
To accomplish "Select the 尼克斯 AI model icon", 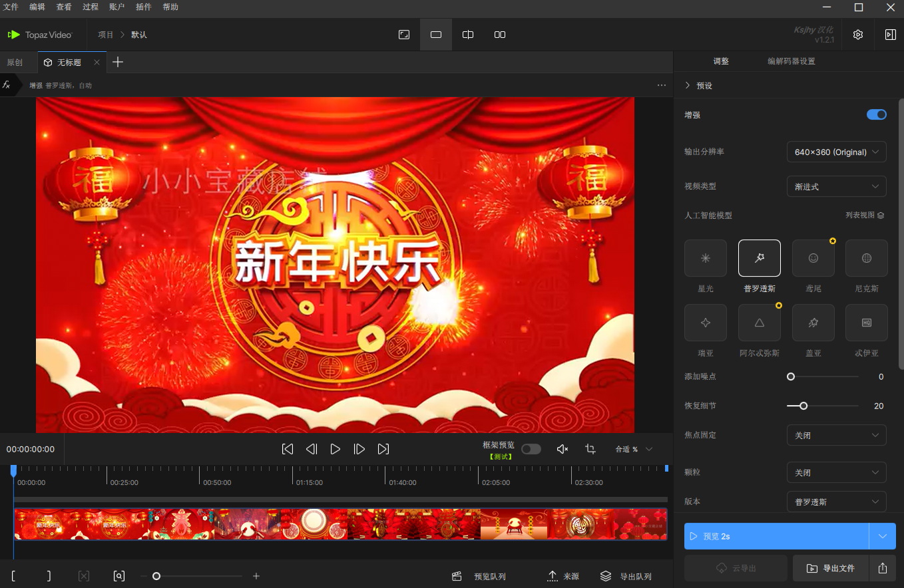I will pos(866,258).
